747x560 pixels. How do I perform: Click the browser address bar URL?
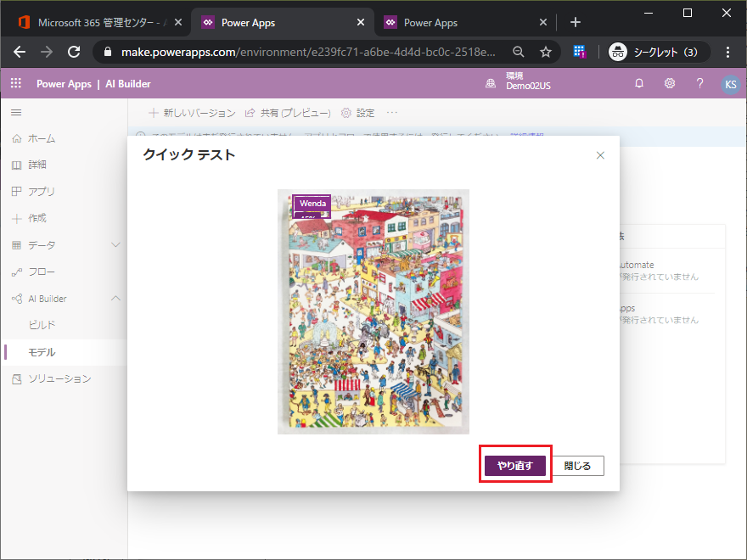[x=308, y=52]
